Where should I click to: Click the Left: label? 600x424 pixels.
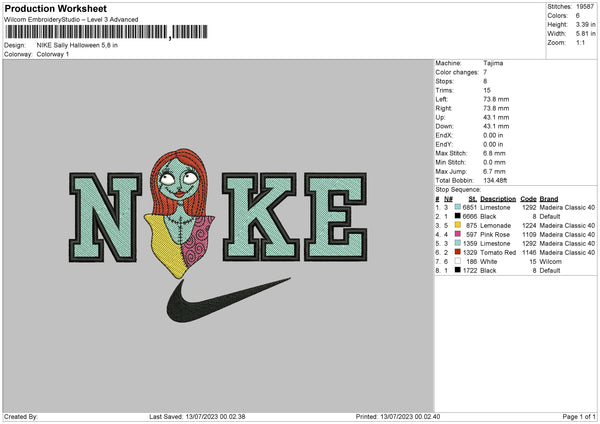point(441,99)
